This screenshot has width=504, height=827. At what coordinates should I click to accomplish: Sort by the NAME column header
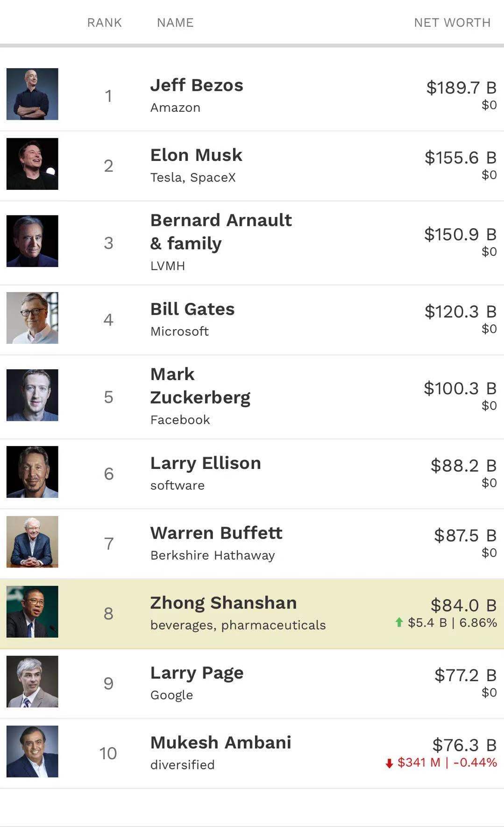pos(175,22)
